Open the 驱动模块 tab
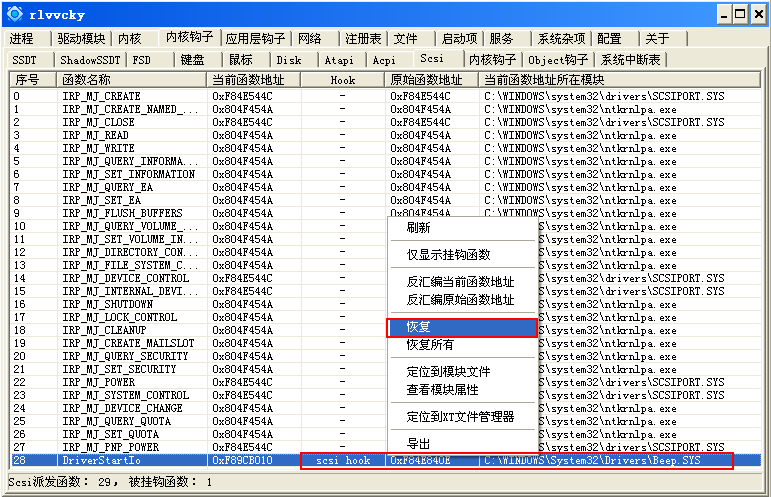 (81, 39)
